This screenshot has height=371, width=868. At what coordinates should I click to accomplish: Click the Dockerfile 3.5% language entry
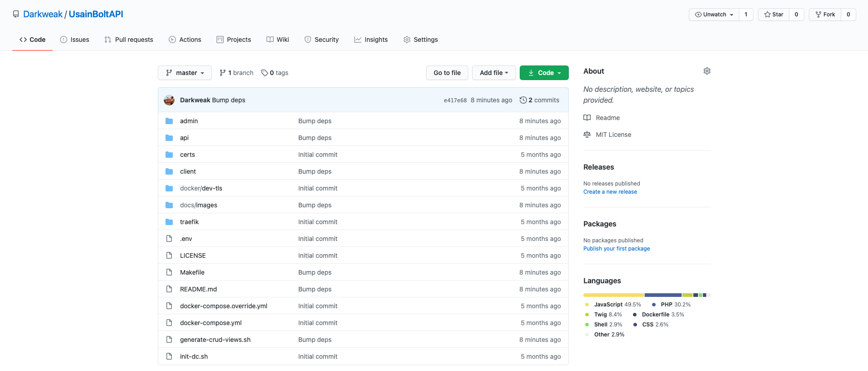(x=658, y=315)
